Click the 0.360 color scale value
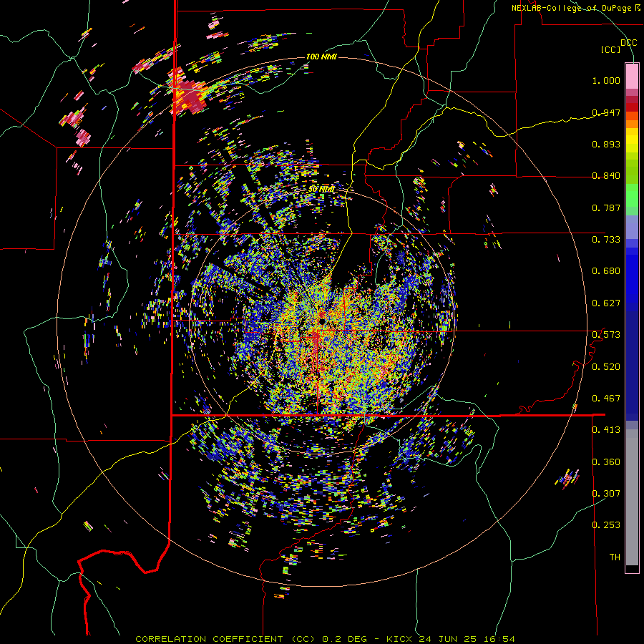The width and height of the screenshot is (644, 644). [606, 462]
